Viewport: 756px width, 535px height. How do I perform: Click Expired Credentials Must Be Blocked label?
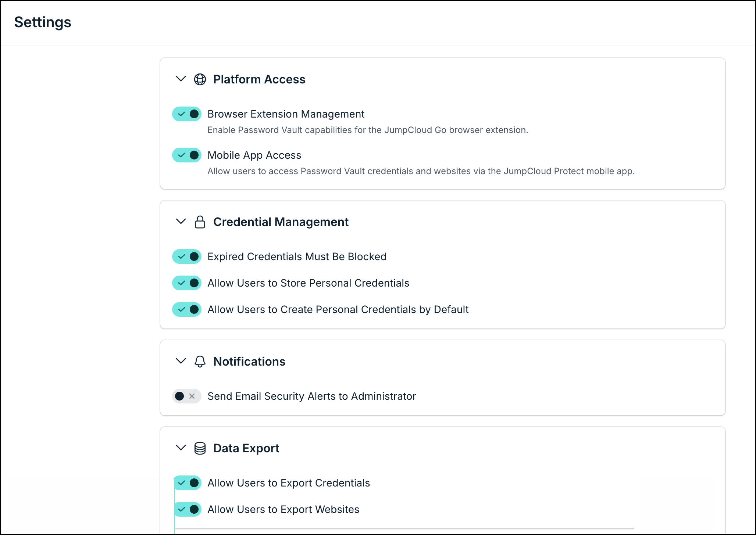[297, 256]
